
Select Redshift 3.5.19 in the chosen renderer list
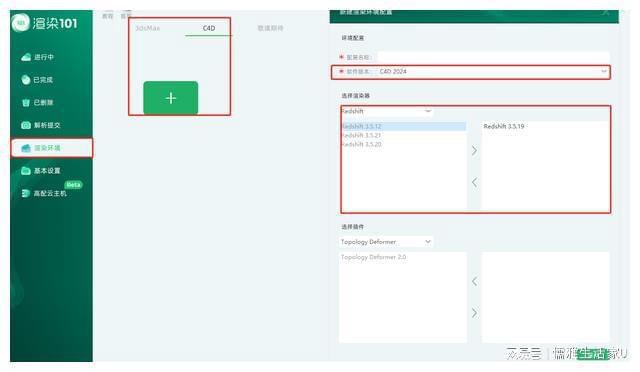[x=504, y=126]
